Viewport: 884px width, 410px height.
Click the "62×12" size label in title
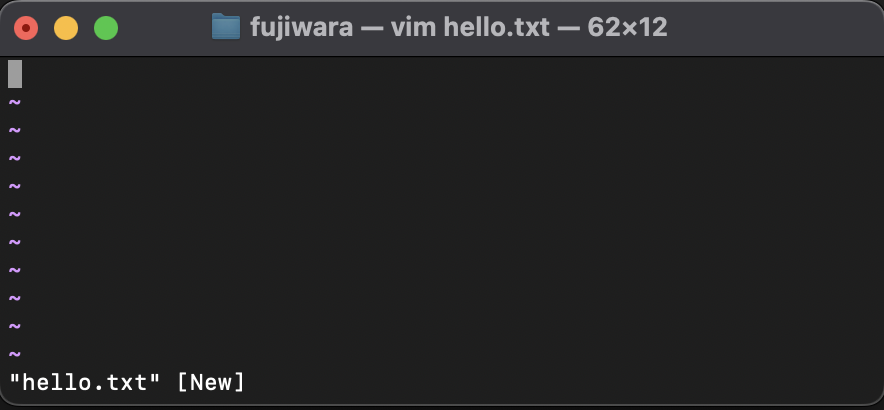pyautogui.click(x=627, y=27)
